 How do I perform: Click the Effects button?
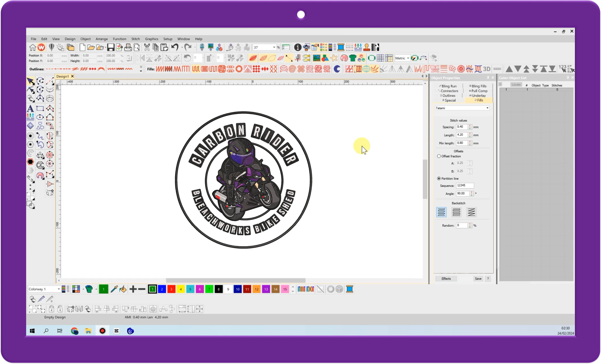[446, 279]
